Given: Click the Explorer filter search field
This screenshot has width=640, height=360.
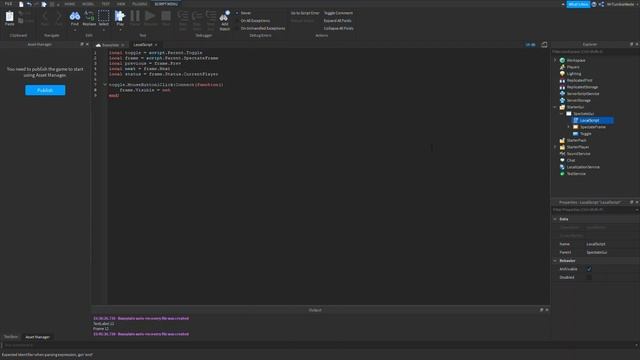Looking at the screenshot, I should 595,52.
